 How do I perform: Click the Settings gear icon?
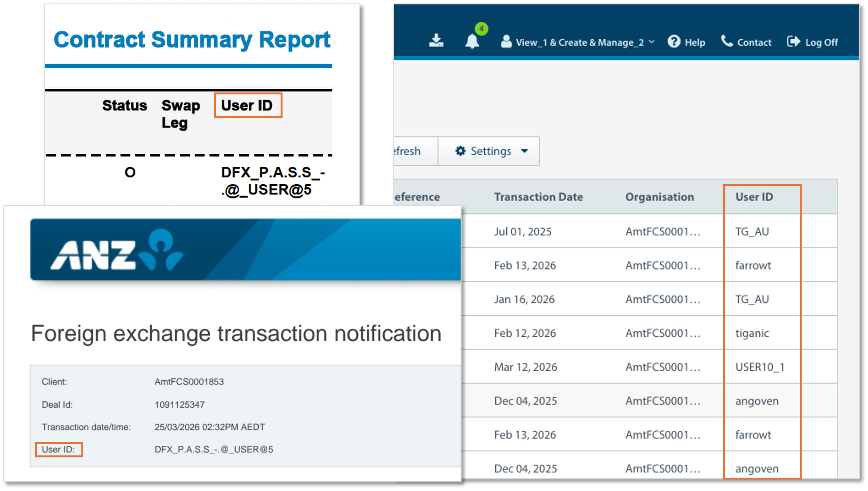coord(460,150)
